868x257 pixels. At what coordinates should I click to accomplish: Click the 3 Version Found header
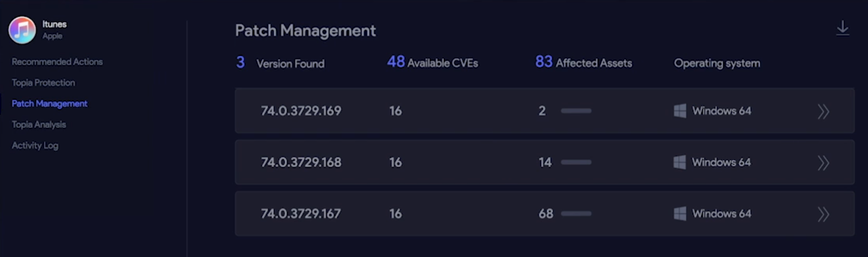tap(280, 63)
